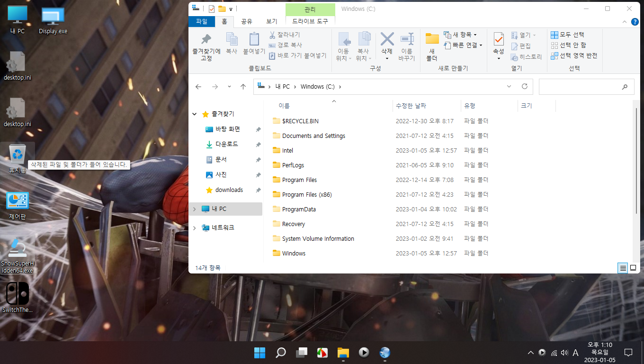Sort by the 수정한 날짜 column header
This screenshot has height=364, width=644.
click(427, 106)
